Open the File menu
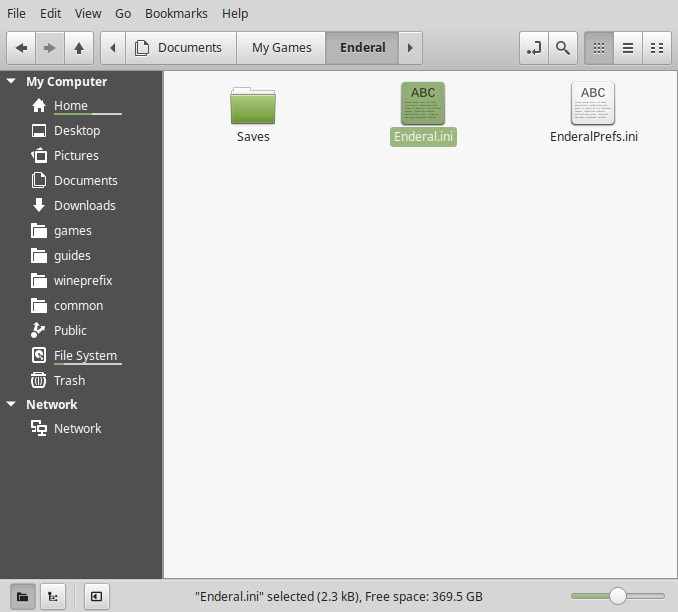The image size is (678, 612). point(16,13)
